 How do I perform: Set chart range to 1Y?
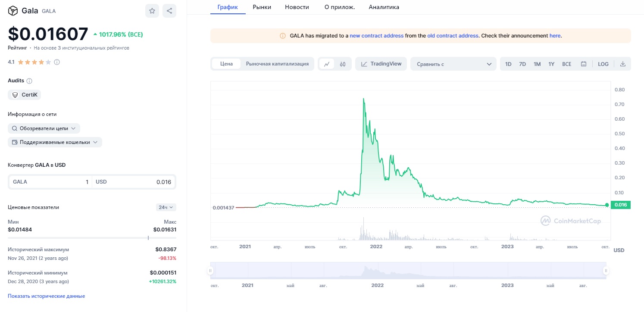551,64
